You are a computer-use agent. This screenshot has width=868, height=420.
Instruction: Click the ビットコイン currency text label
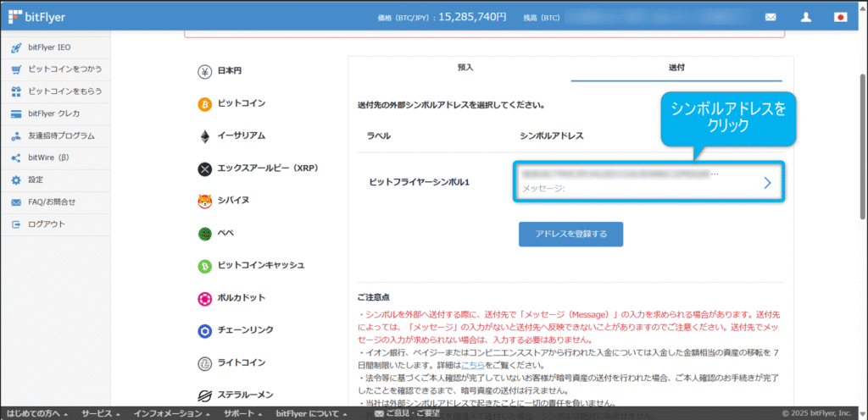click(242, 103)
